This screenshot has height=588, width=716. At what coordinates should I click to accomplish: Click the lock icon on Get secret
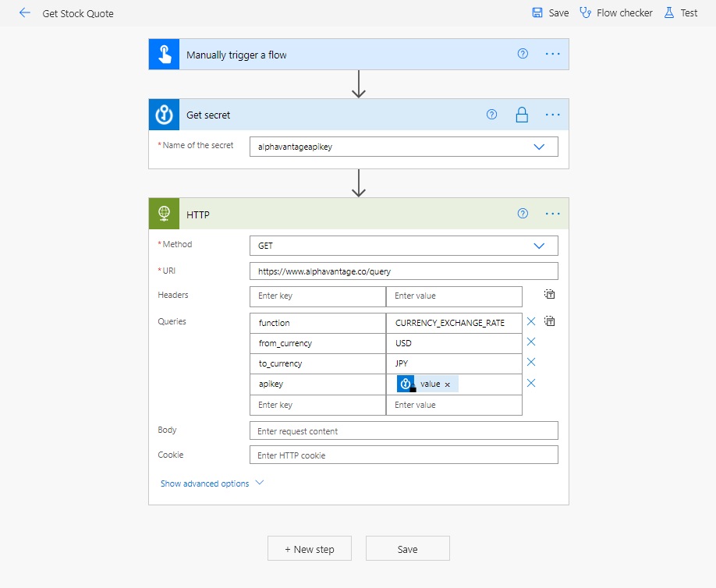point(522,115)
